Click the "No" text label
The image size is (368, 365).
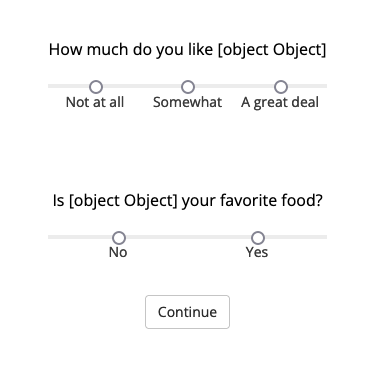coord(118,252)
